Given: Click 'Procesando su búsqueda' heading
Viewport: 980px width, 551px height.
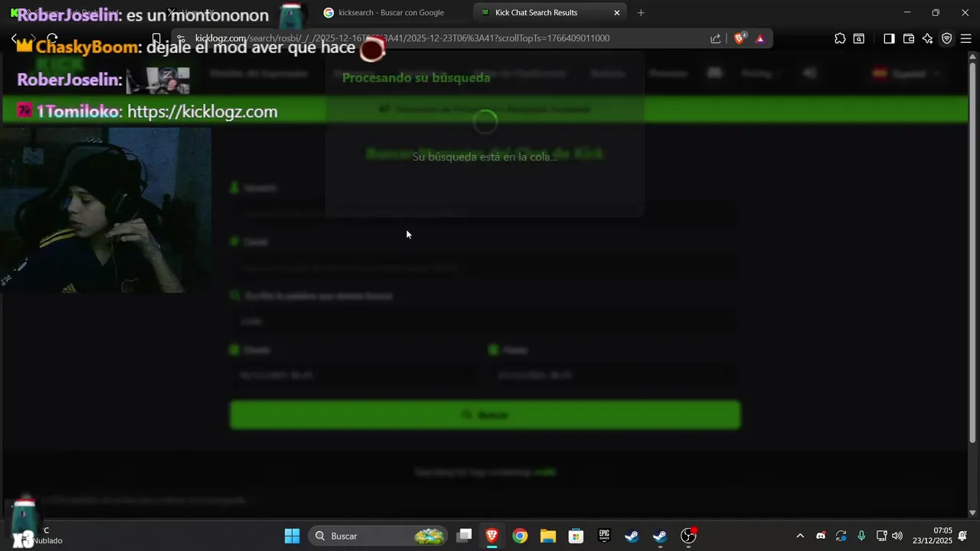Looking at the screenshot, I should click(x=416, y=77).
